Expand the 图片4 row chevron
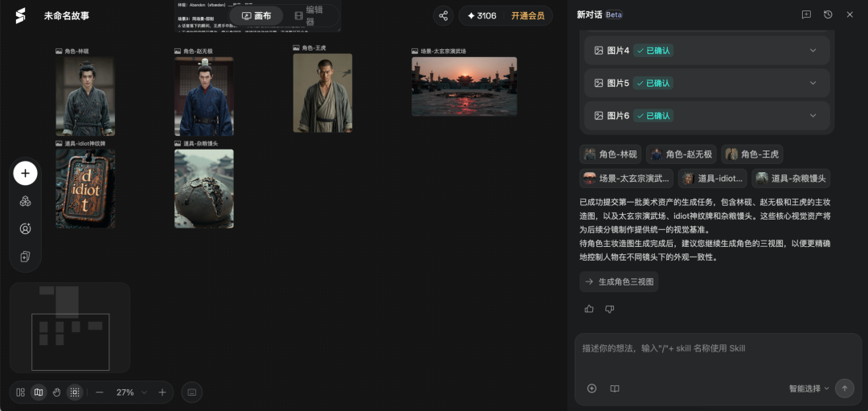The width and height of the screenshot is (868, 411). [813, 51]
